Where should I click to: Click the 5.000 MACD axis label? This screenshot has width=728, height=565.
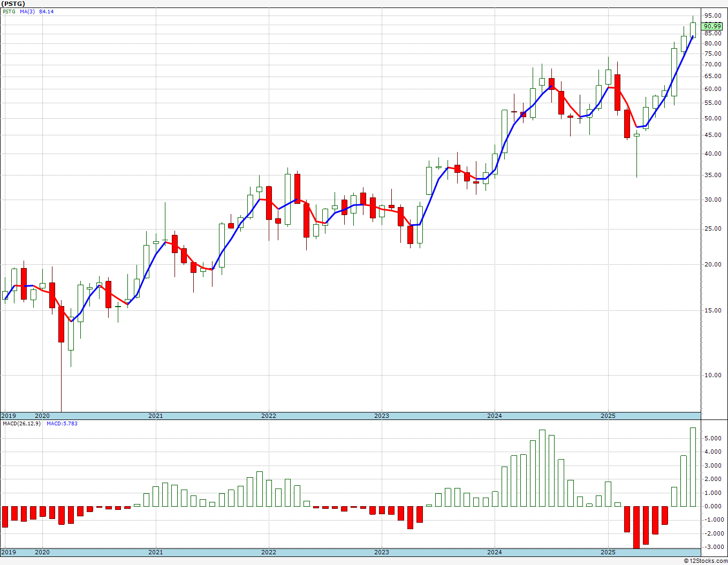[712, 438]
